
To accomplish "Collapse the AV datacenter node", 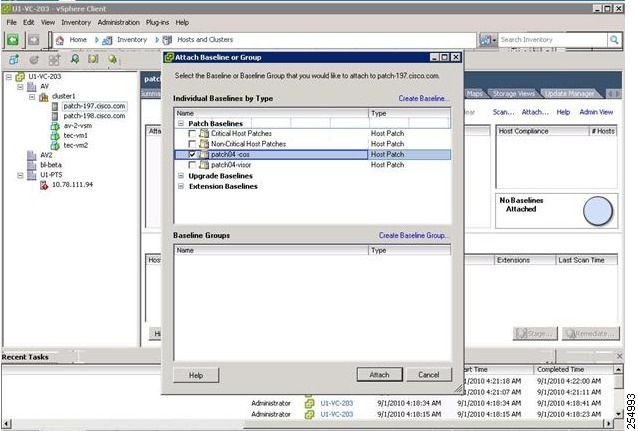I will pos(20,87).
